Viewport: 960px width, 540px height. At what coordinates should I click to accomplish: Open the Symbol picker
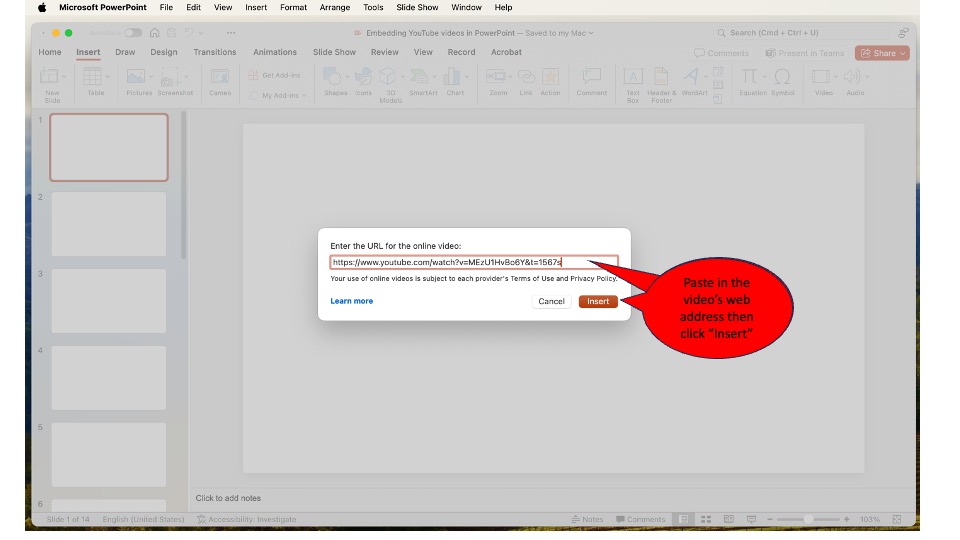click(782, 82)
